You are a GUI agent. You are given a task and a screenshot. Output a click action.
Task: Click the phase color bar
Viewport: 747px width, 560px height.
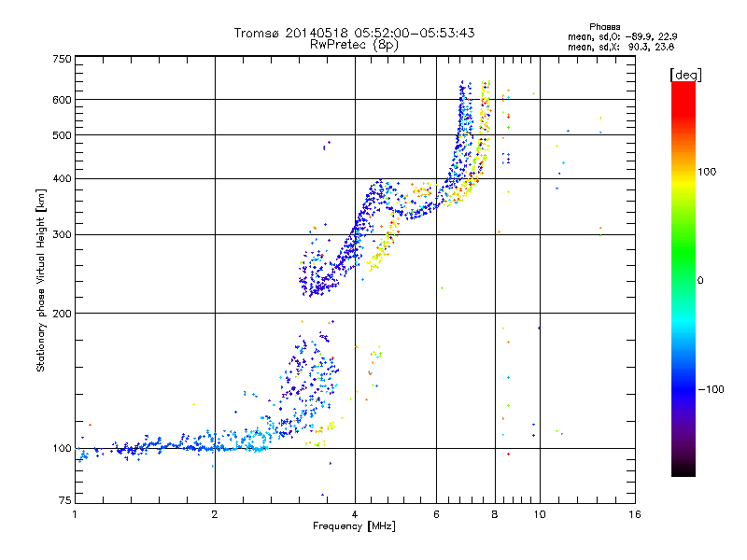pos(684,278)
